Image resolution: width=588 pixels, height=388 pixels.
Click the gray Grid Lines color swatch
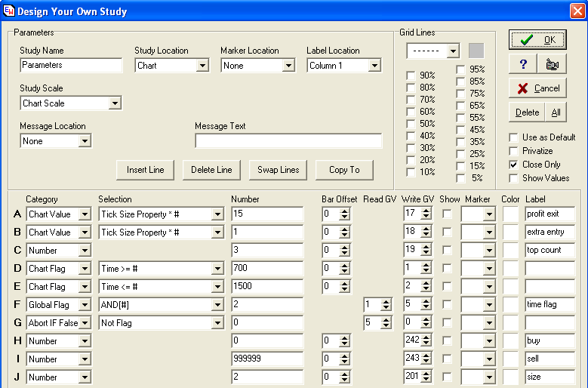click(476, 51)
